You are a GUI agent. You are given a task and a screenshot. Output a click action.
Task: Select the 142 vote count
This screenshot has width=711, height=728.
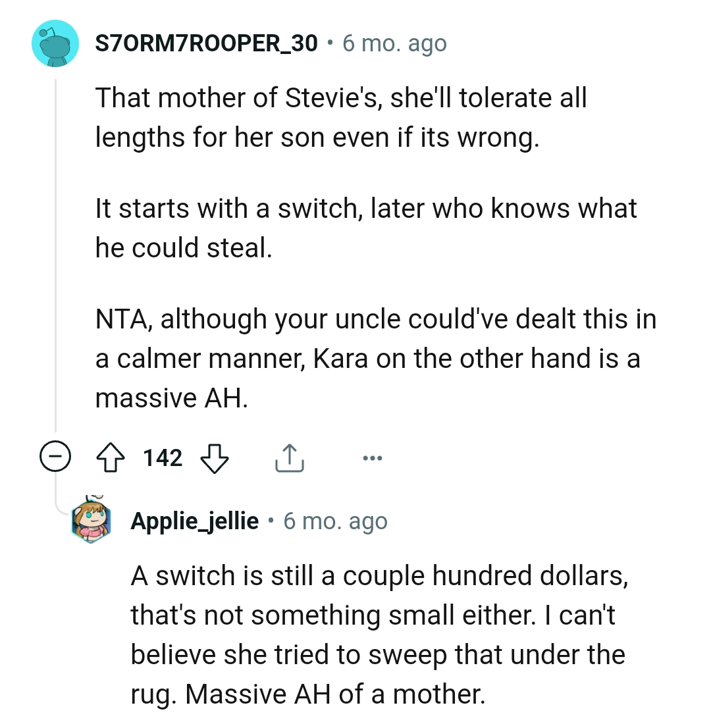(163, 457)
